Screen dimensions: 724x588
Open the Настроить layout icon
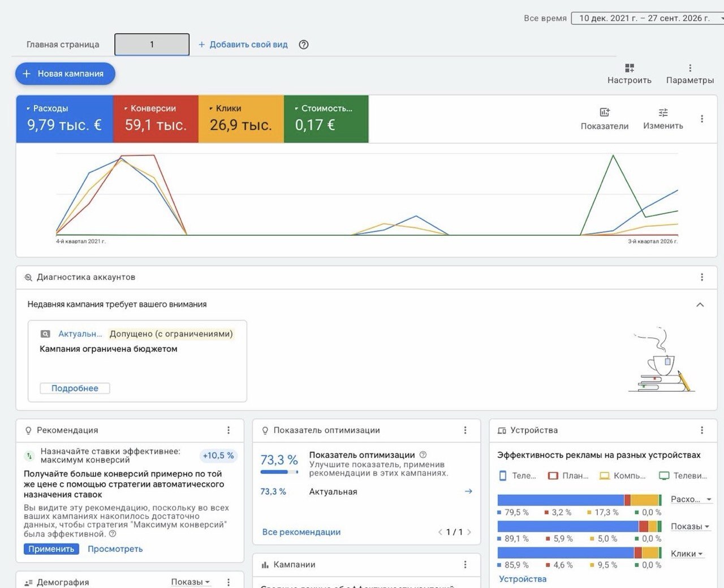click(x=630, y=68)
